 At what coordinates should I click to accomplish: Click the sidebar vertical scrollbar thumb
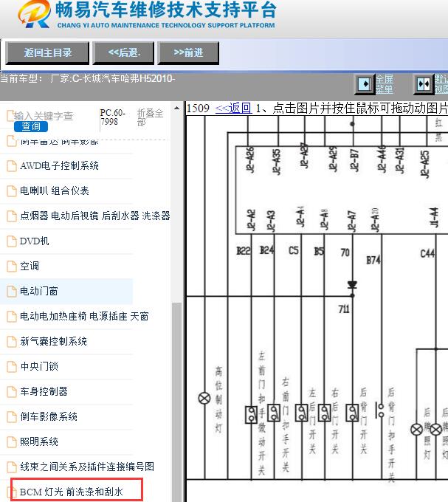click(176, 402)
